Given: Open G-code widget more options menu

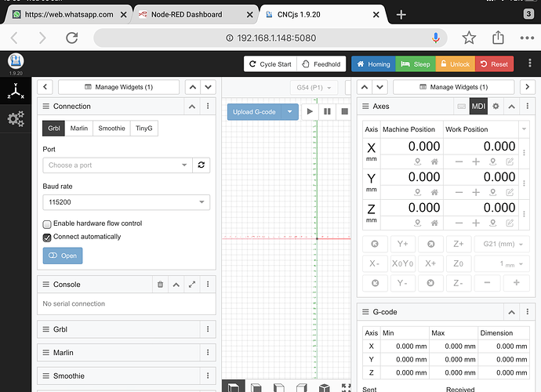Looking at the screenshot, I should coord(527,312).
